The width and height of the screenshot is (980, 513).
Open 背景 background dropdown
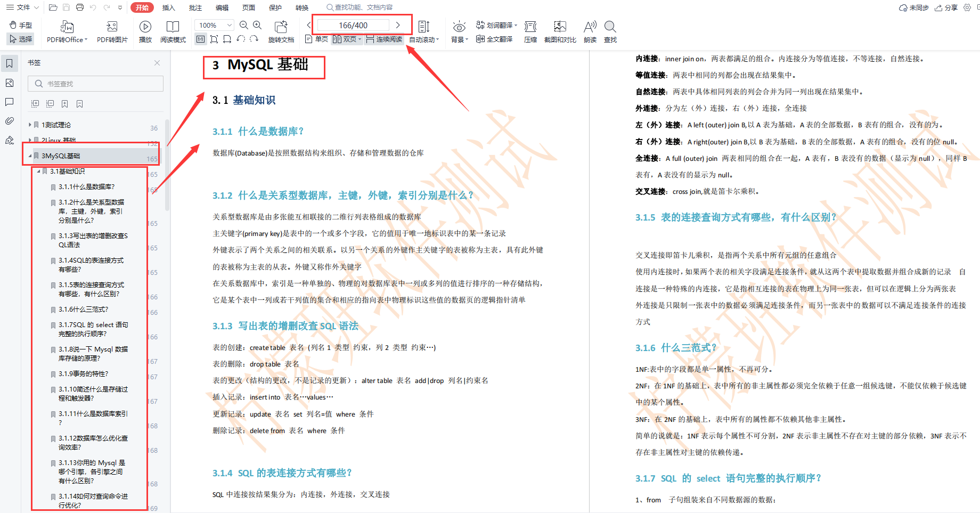click(460, 32)
